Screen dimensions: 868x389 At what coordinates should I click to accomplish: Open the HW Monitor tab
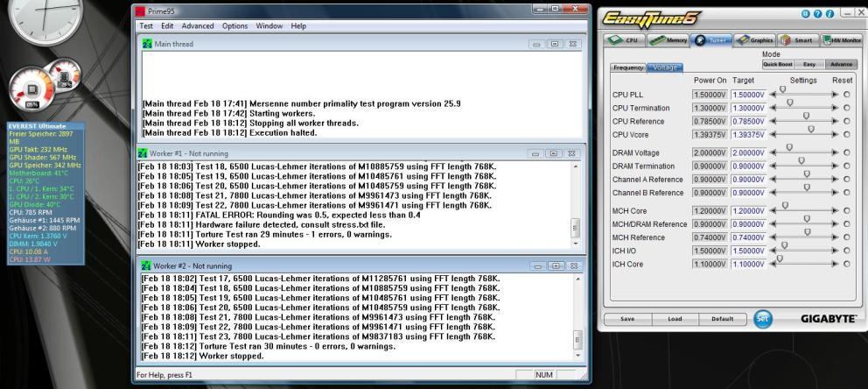[x=842, y=40]
